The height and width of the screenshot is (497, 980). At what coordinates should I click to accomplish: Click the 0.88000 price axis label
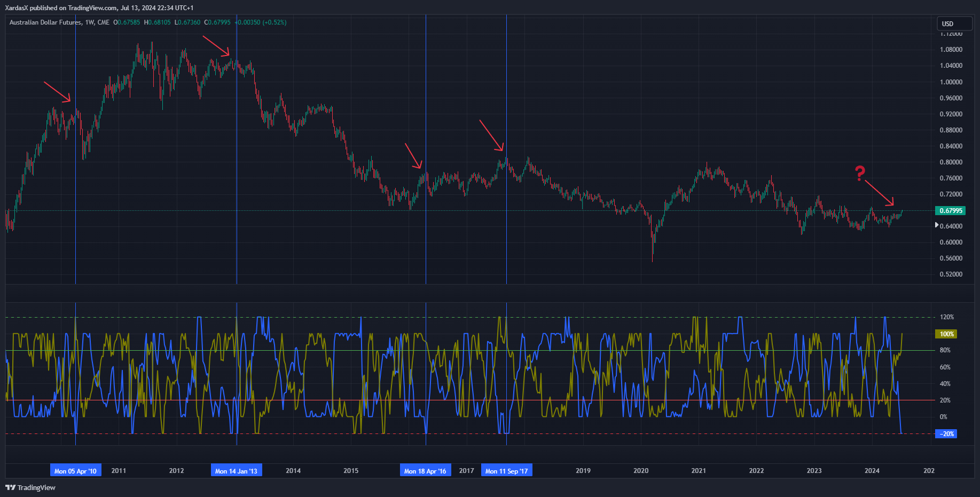[951, 130]
